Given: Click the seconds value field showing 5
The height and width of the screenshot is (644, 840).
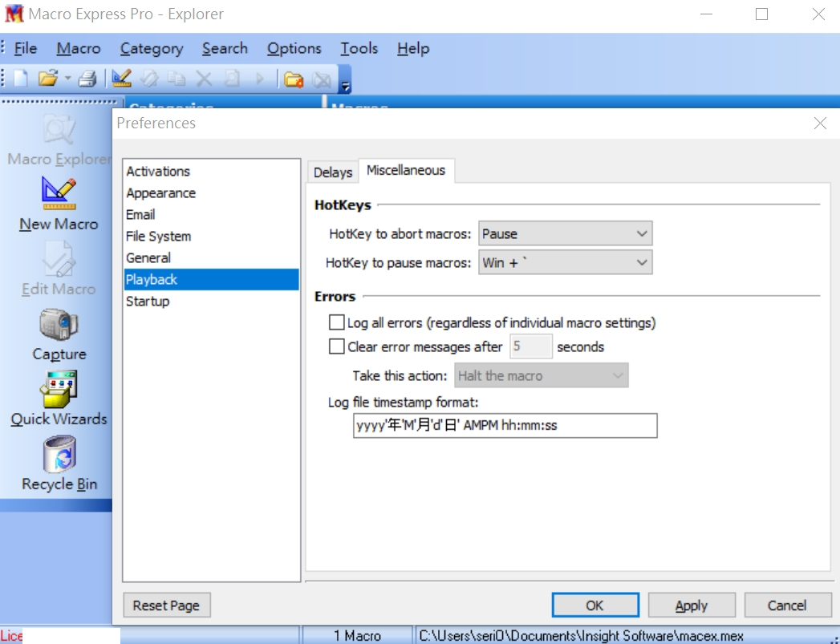Looking at the screenshot, I should pyautogui.click(x=531, y=346).
